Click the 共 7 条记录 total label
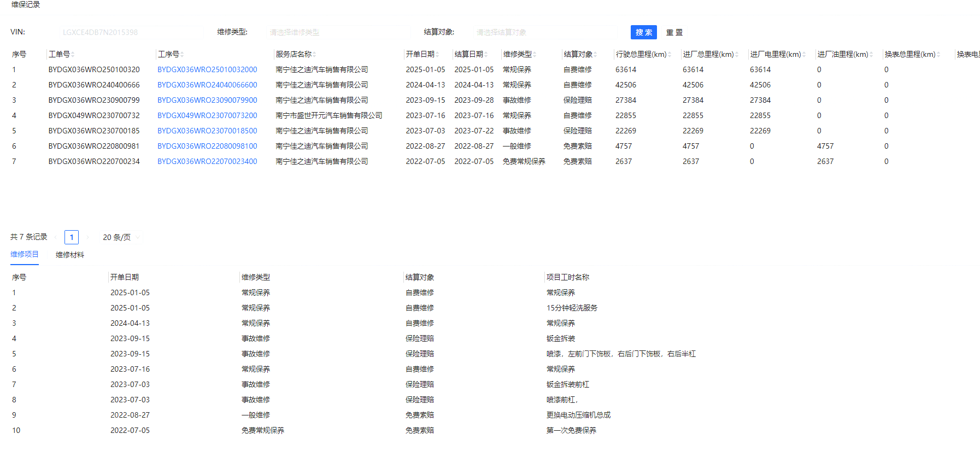Image resolution: width=980 pixels, height=457 pixels. [x=29, y=237]
